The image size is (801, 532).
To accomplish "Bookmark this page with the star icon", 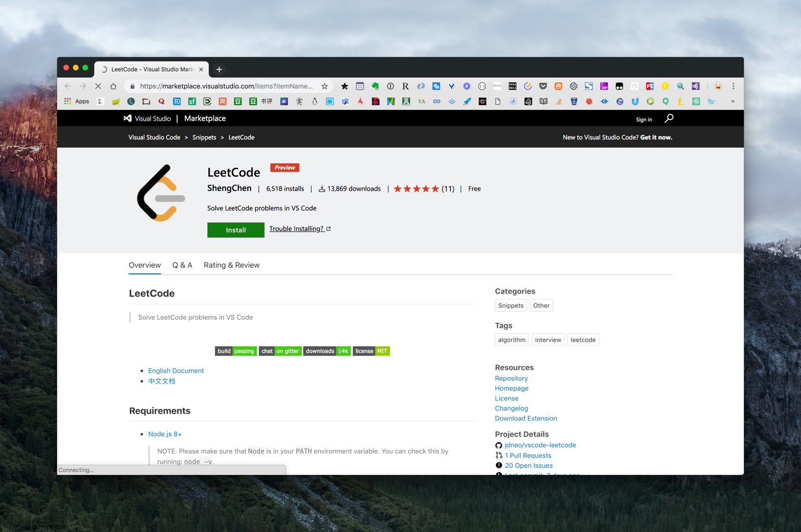I will [324, 86].
